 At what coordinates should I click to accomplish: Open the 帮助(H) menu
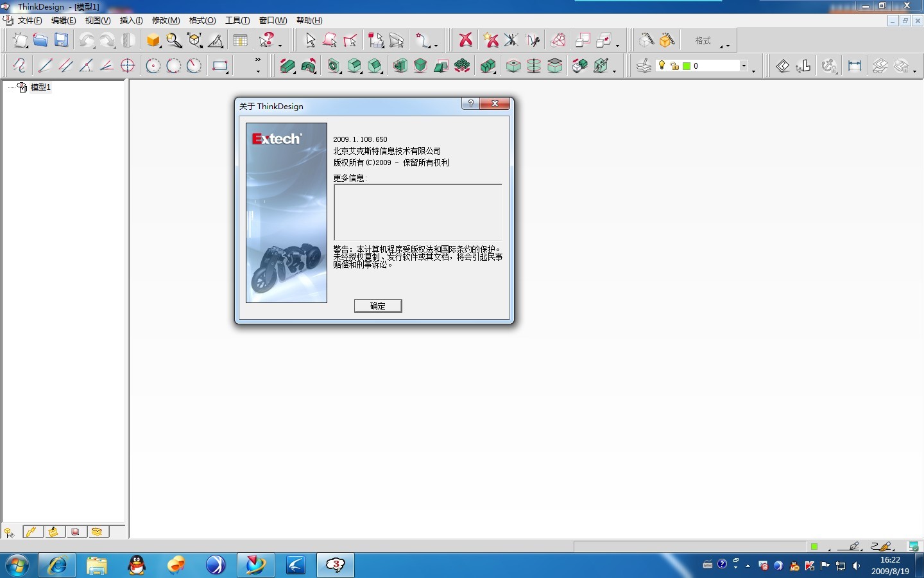[309, 21]
